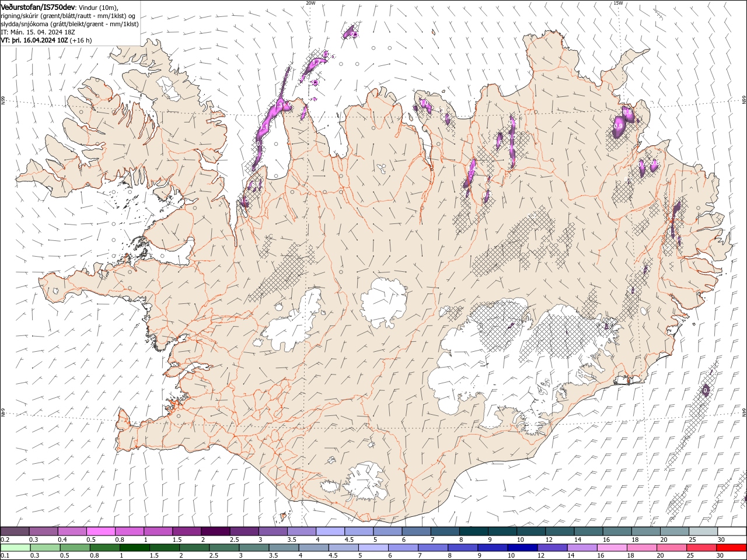Click upper scale swatch between 0.2 and 0.3

click(x=15, y=531)
